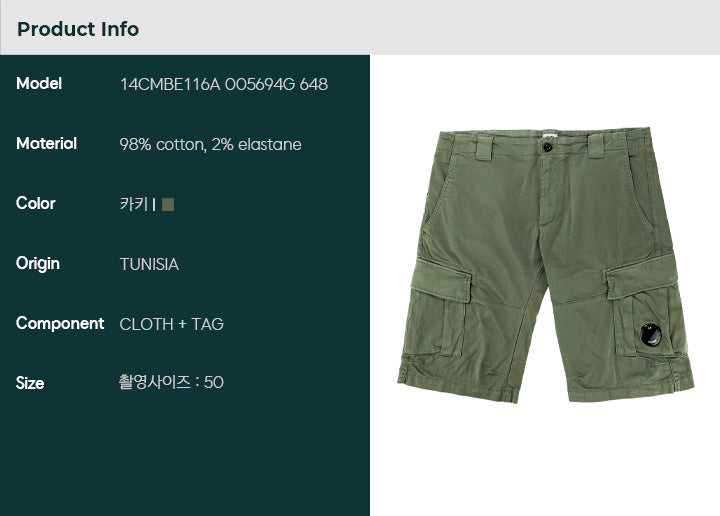Click the left belt loop on the waistband

point(484,148)
